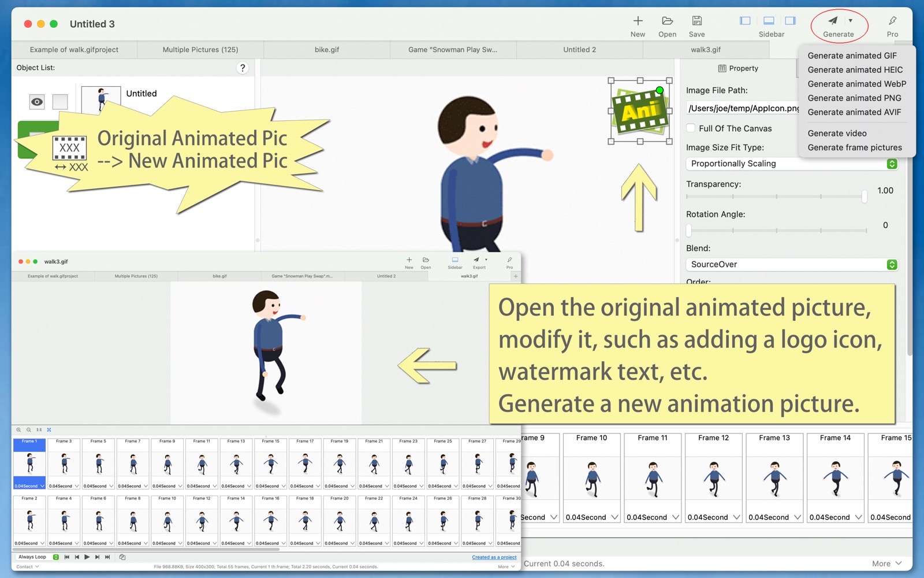Switch to the bike.gif tab
The height and width of the screenshot is (578, 924).
coord(327,50)
